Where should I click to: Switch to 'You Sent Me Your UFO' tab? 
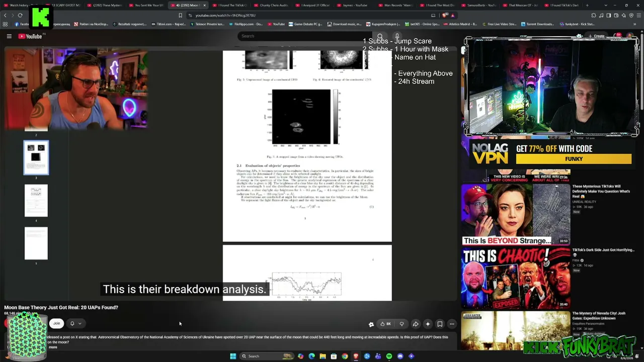(x=147, y=5)
